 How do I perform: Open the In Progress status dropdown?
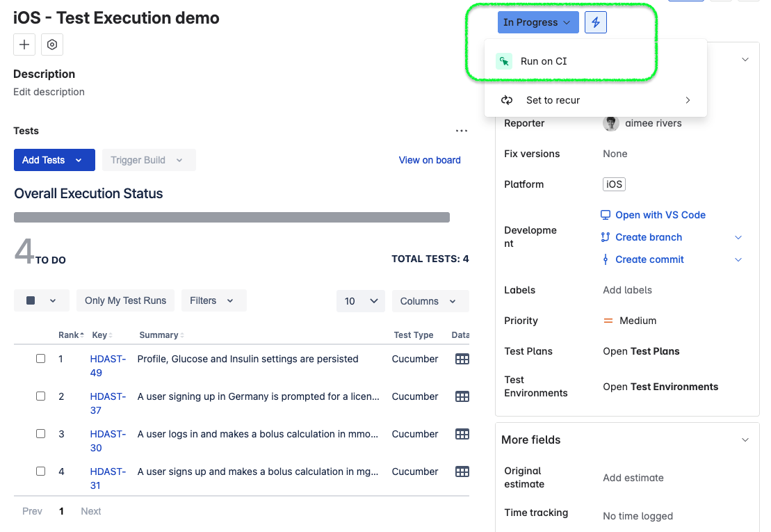(537, 22)
